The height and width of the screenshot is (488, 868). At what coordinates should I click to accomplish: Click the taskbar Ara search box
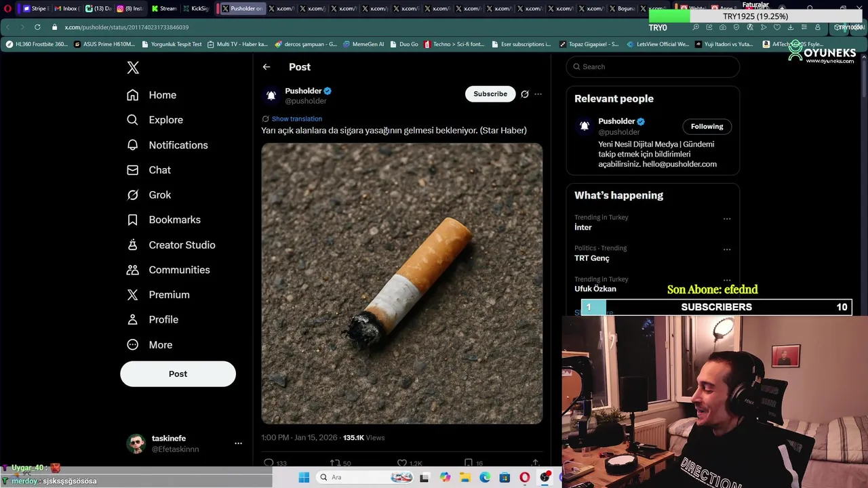363,477
